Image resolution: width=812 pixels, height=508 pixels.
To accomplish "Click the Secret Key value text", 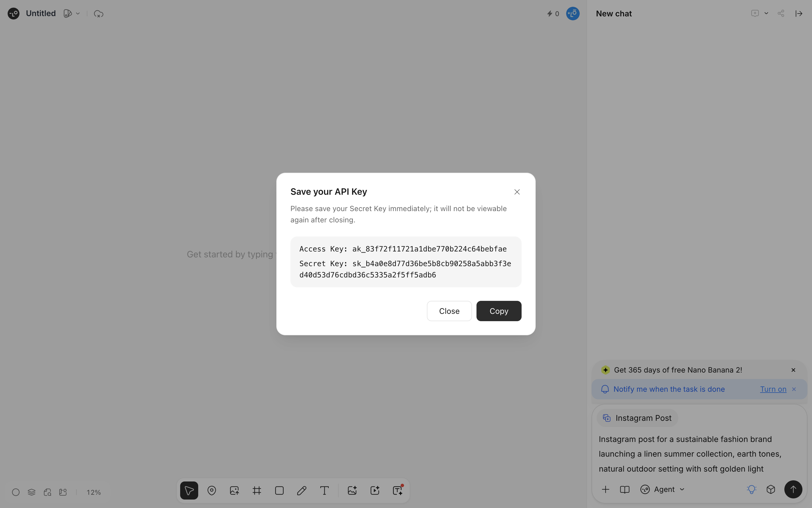I will [x=405, y=269].
